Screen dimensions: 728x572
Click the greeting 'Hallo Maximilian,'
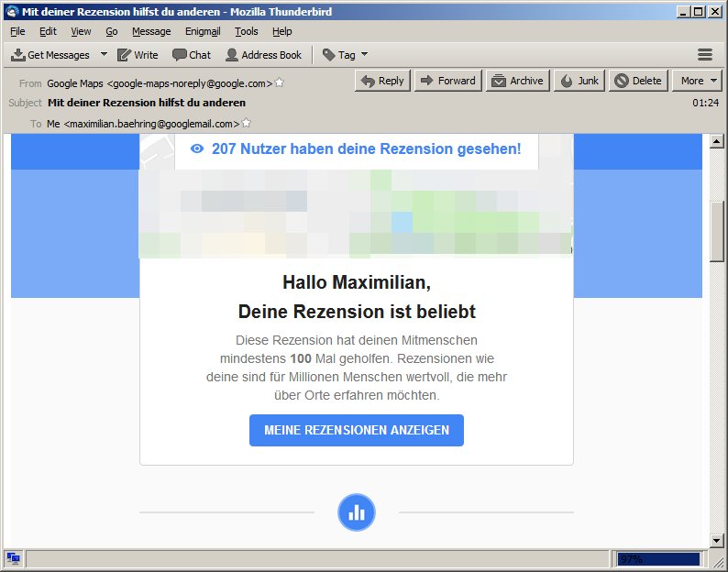(x=357, y=282)
